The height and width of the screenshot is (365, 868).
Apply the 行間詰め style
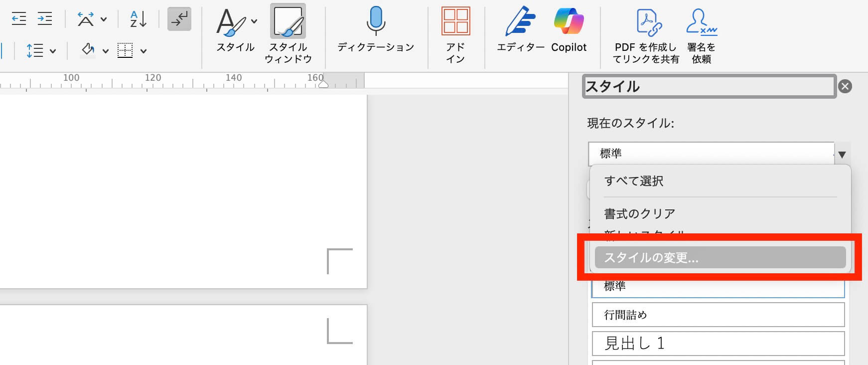(x=718, y=315)
